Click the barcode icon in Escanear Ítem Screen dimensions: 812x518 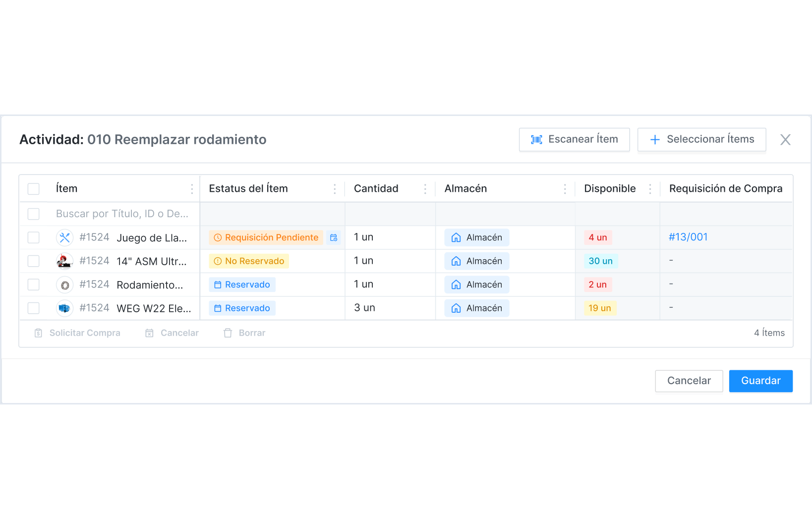[536, 140]
